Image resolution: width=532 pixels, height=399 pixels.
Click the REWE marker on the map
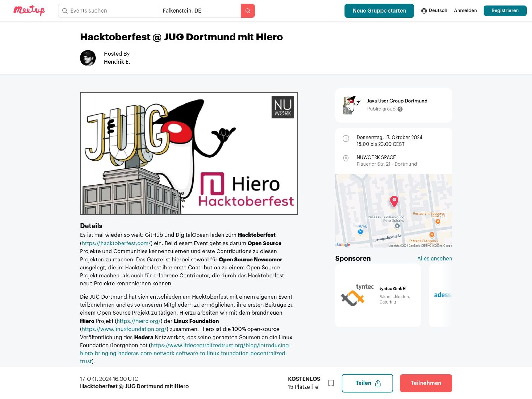tap(360, 232)
